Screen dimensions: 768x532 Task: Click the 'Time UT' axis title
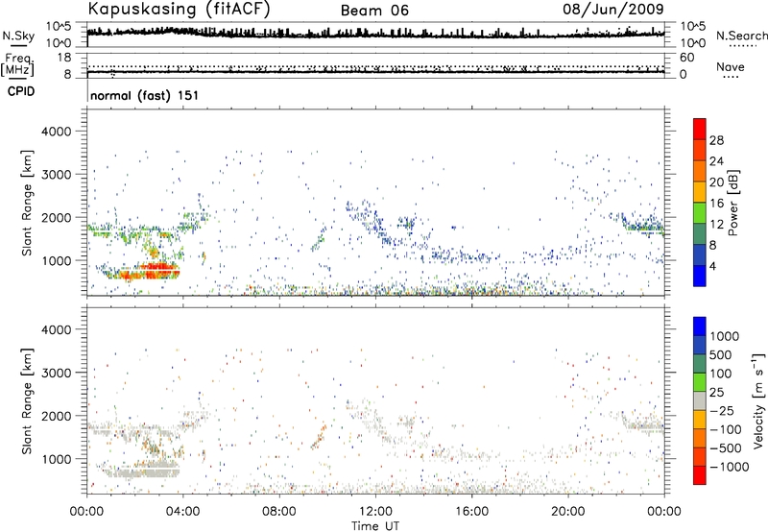(375, 526)
